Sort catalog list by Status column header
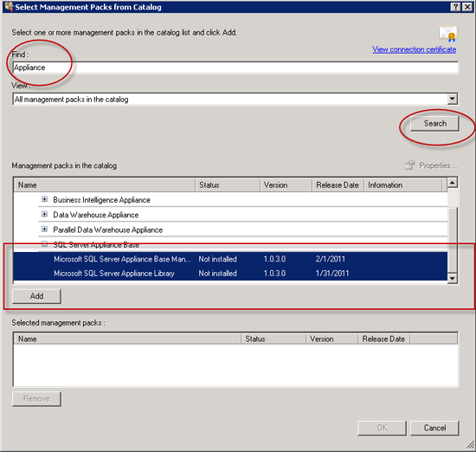The width and height of the screenshot is (476, 452). 228,185
